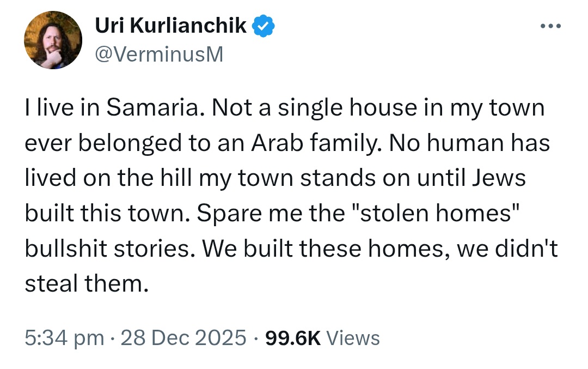588x369 pixels.
Task: Click the tweet's first line mentioning Samaria
Action: tap(285, 108)
